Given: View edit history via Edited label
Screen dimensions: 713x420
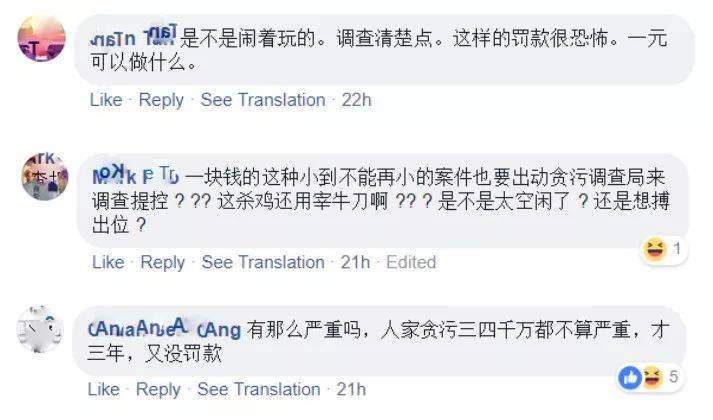Looking at the screenshot, I should coord(410,262).
